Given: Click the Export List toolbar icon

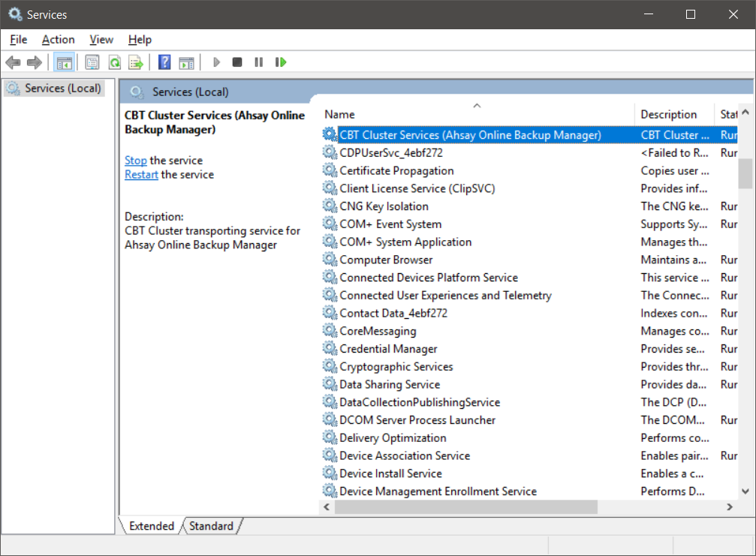Looking at the screenshot, I should [136, 62].
